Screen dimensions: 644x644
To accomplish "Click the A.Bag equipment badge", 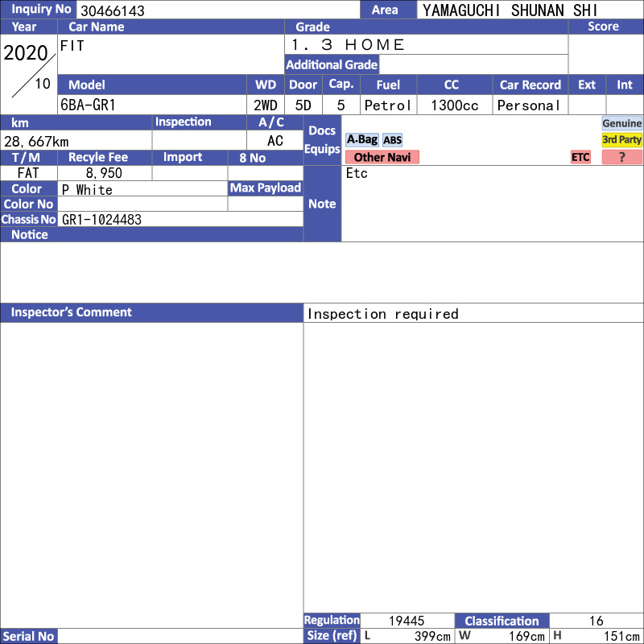I will pyautogui.click(x=361, y=140).
